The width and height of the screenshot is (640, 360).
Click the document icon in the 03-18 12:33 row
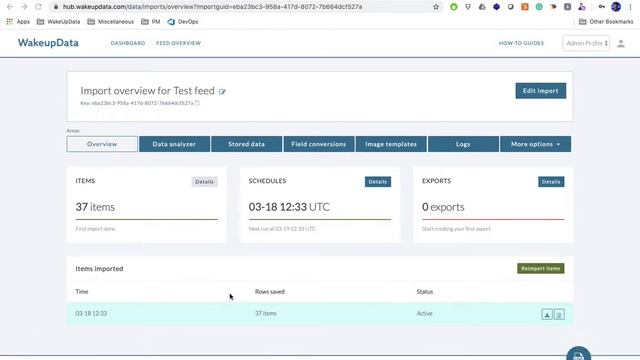(x=559, y=314)
